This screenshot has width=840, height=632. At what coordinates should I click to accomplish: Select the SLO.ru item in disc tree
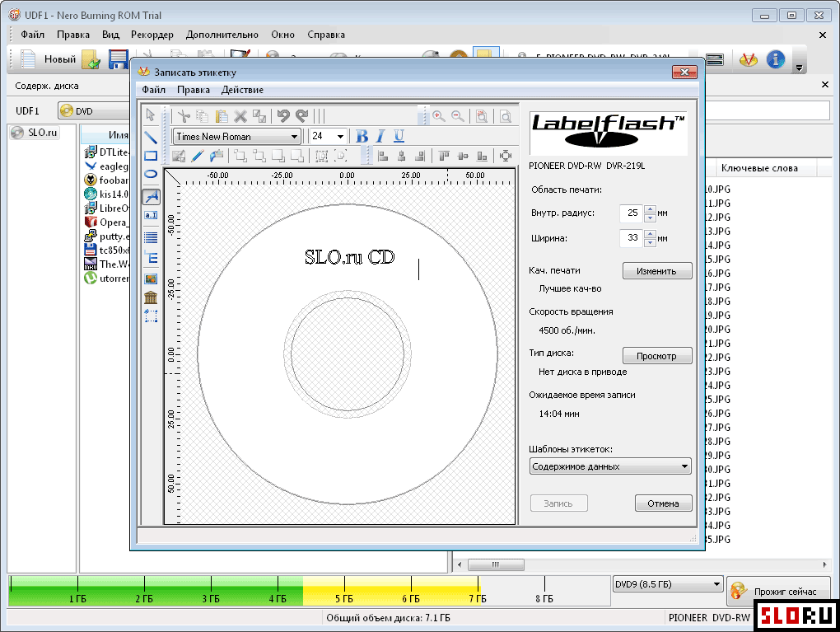point(35,133)
